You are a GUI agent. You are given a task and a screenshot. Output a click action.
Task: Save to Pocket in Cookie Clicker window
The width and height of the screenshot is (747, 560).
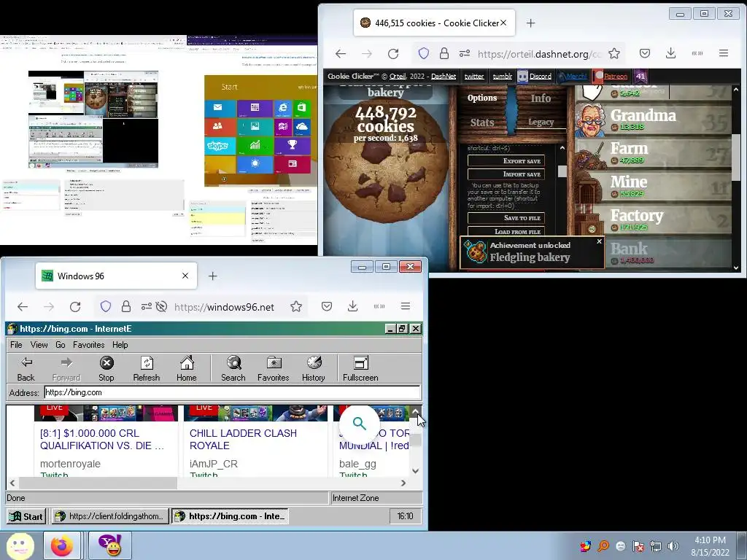click(645, 53)
